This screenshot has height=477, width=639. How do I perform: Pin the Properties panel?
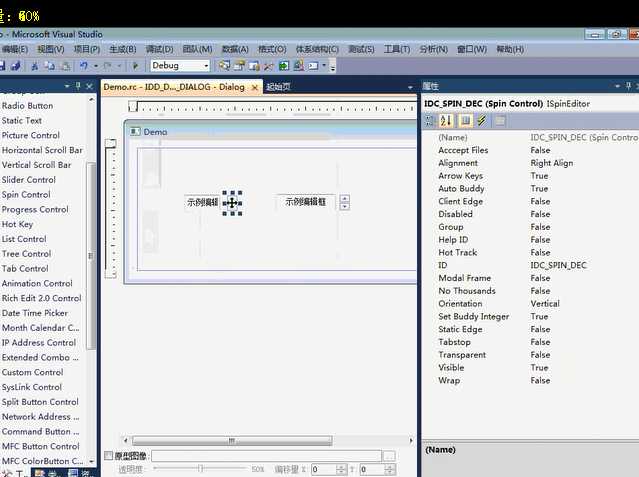(628, 86)
